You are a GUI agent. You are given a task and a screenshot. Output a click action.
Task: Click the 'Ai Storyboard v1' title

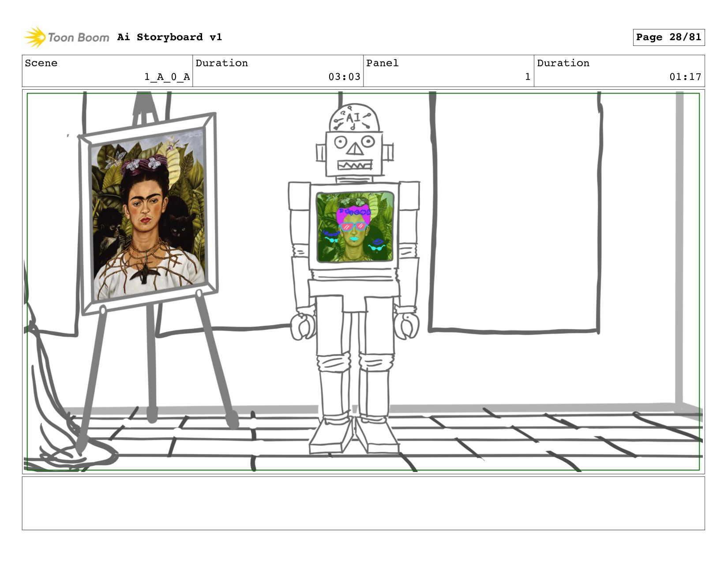pos(169,37)
